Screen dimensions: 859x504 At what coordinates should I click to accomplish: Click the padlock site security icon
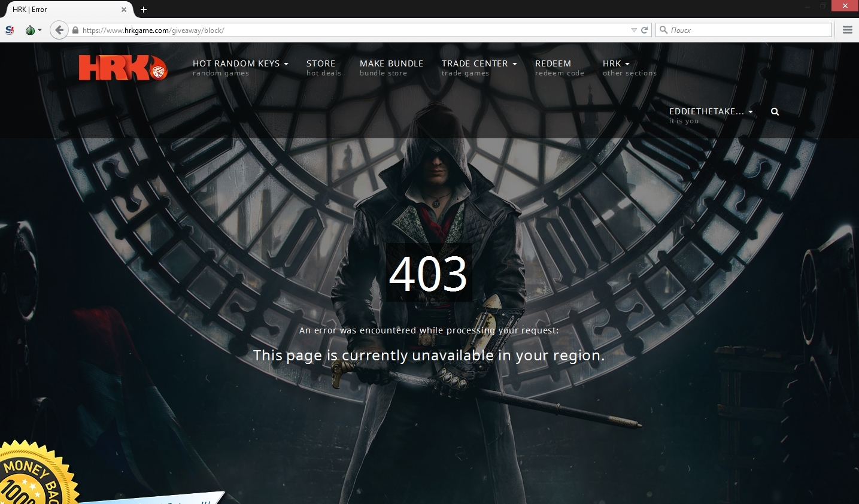tap(75, 30)
